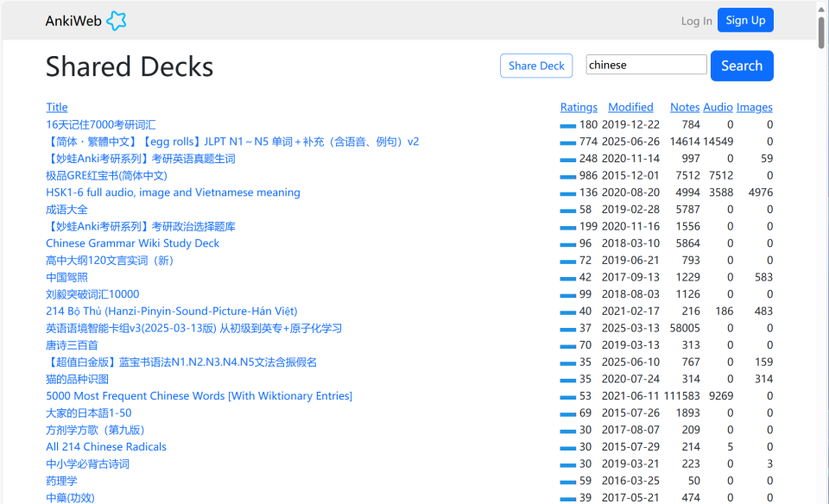829x504 pixels.
Task: Click the rating bar of 极品GRE红宝书 row
Action: 568,176
